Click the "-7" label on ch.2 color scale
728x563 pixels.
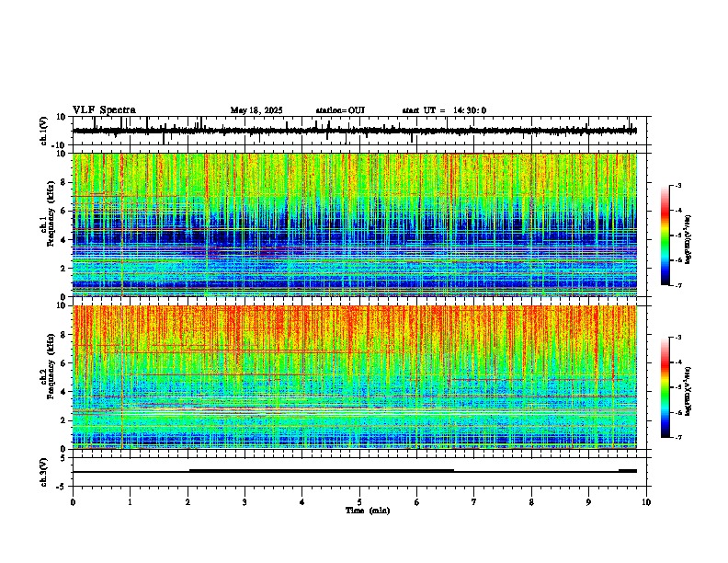[677, 437]
